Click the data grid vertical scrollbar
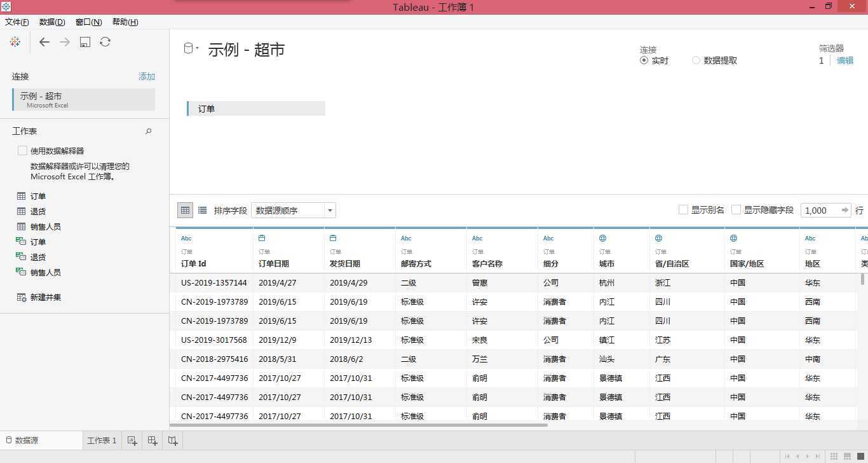The height and width of the screenshot is (463, 868). pos(862,279)
